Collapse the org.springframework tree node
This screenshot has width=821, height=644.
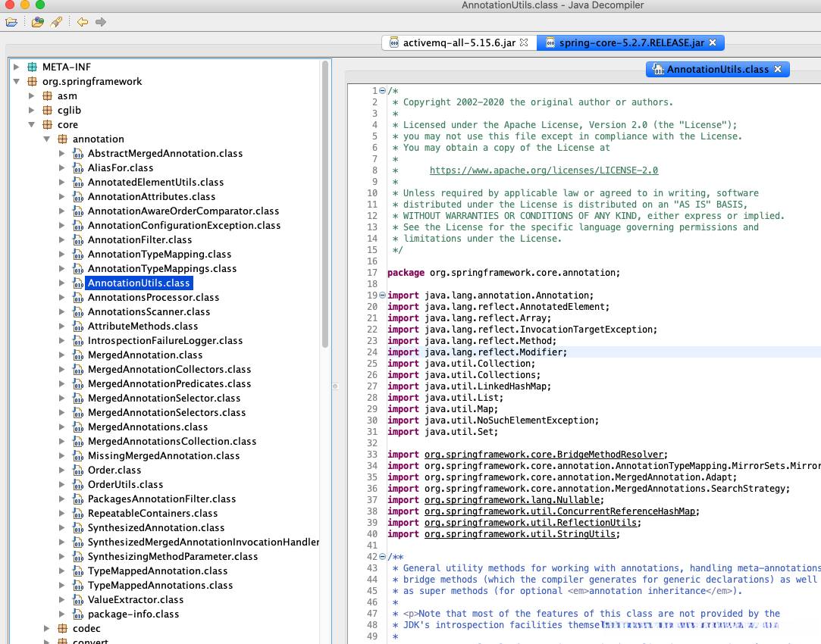click(17, 82)
